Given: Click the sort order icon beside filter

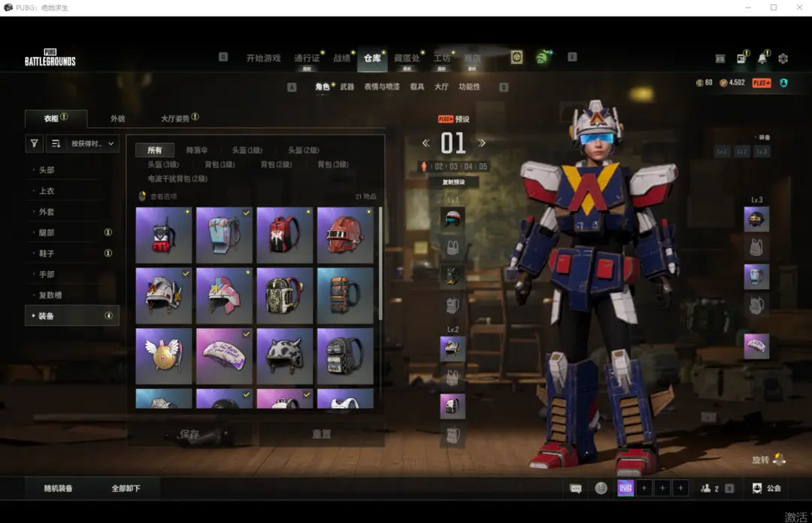Looking at the screenshot, I should tap(56, 144).
